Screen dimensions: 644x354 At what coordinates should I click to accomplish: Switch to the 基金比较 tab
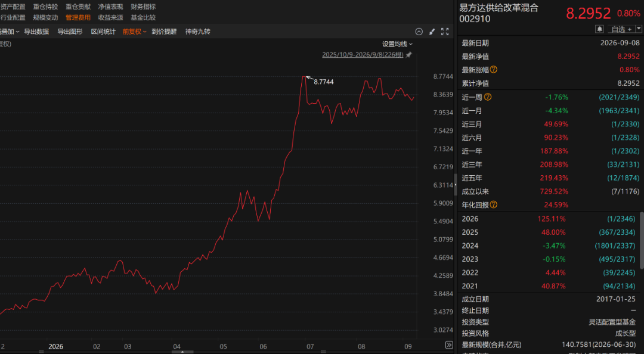point(143,17)
